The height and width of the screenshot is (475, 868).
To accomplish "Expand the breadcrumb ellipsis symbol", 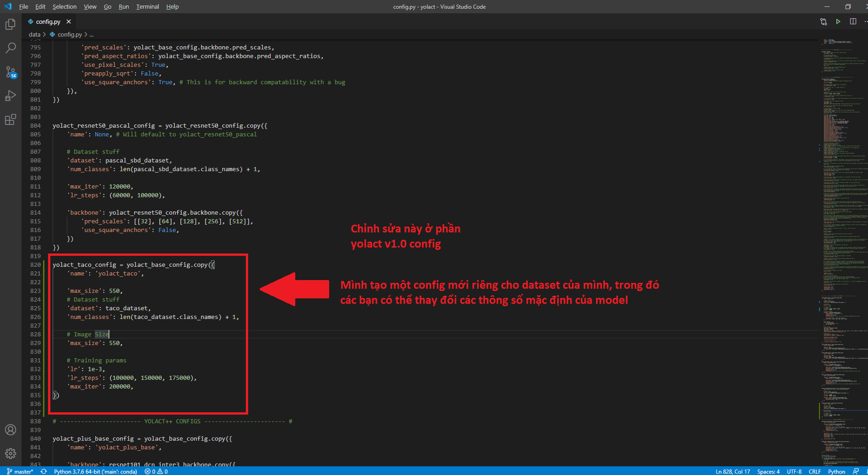I will [x=92, y=34].
